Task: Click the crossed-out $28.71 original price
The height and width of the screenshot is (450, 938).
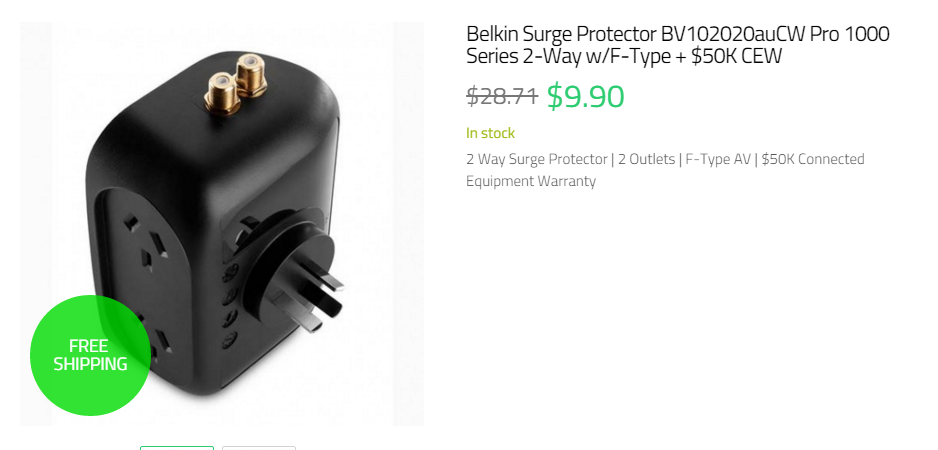Action: (x=502, y=96)
